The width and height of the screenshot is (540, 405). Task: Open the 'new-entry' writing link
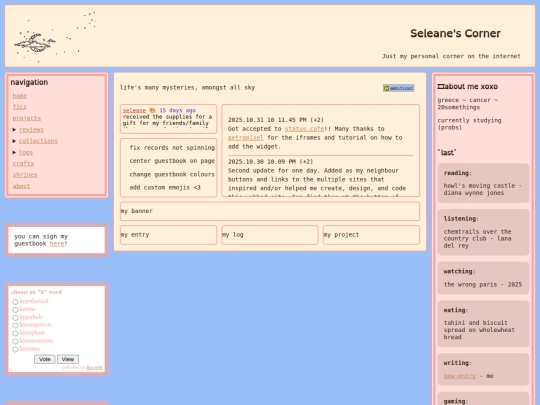460,376
